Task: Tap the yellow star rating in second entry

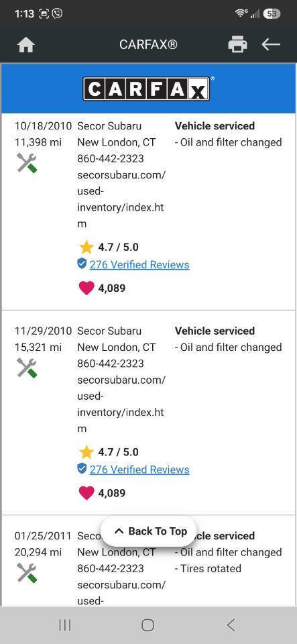Action: coord(86,451)
